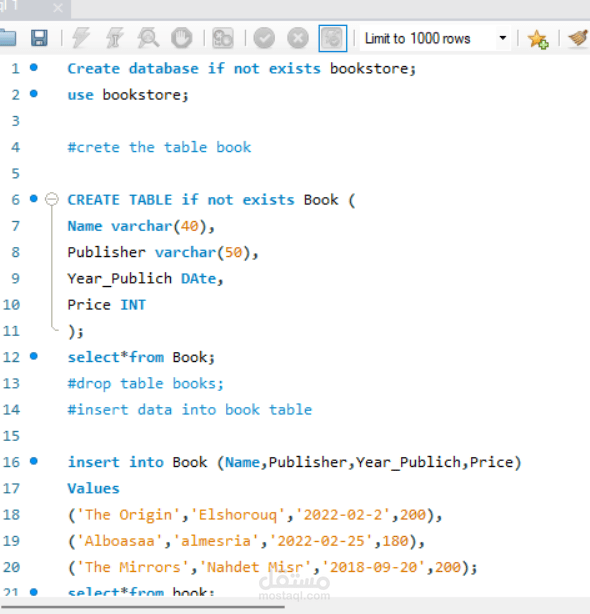Toggle continue-on-error script icon
The image size is (590, 614).
[x=223, y=38]
